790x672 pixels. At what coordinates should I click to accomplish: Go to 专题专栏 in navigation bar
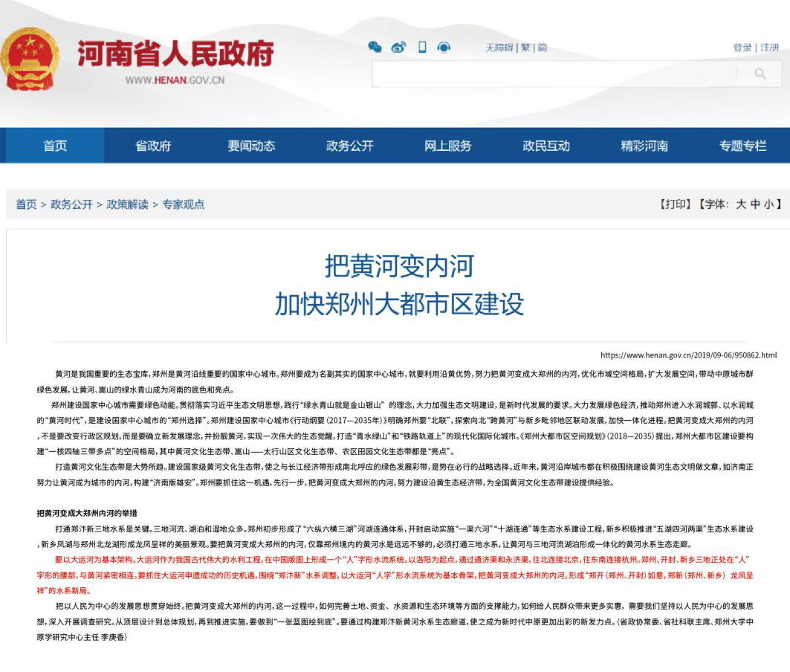(742, 146)
